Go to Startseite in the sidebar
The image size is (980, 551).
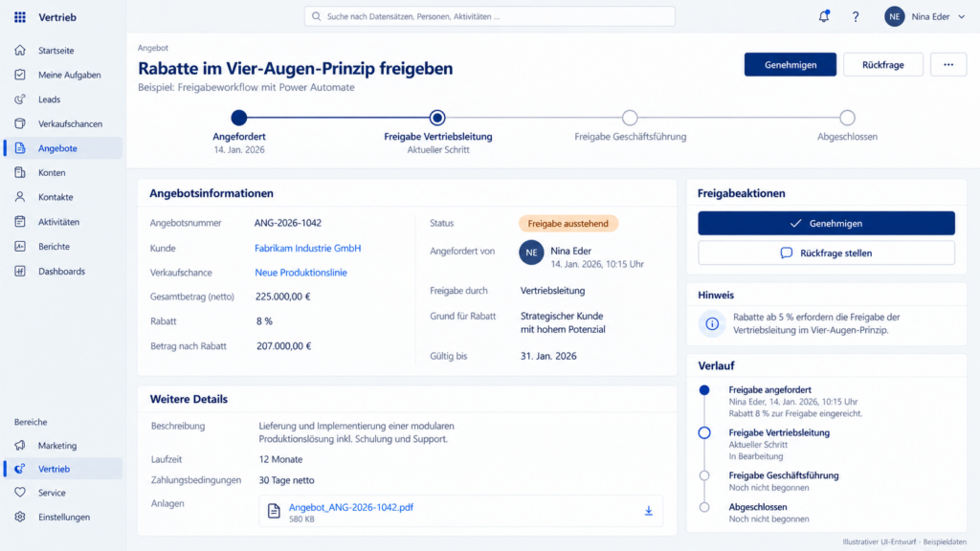(x=62, y=50)
